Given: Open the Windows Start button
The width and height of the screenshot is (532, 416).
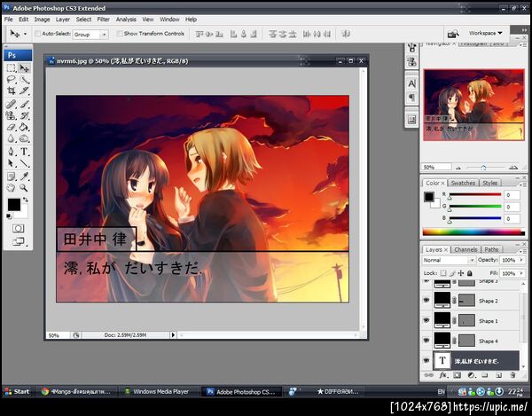Looking at the screenshot, I should point(17,391).
